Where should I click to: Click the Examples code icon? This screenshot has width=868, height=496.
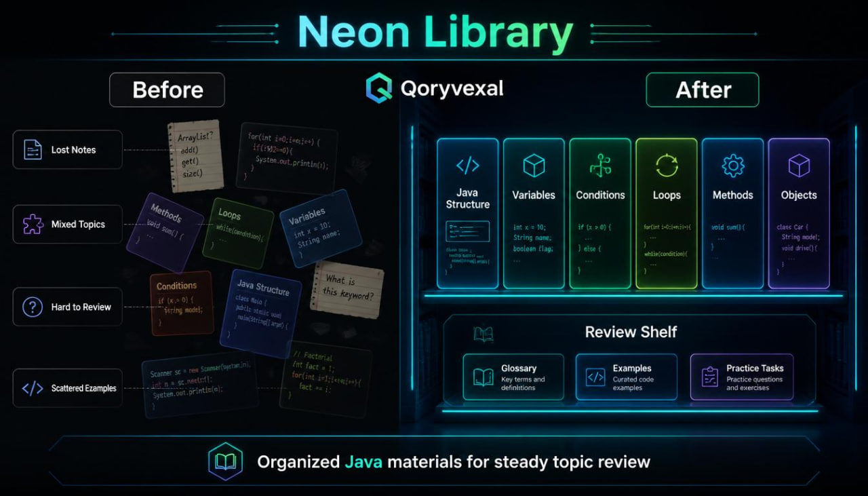[x=595, y=377]
